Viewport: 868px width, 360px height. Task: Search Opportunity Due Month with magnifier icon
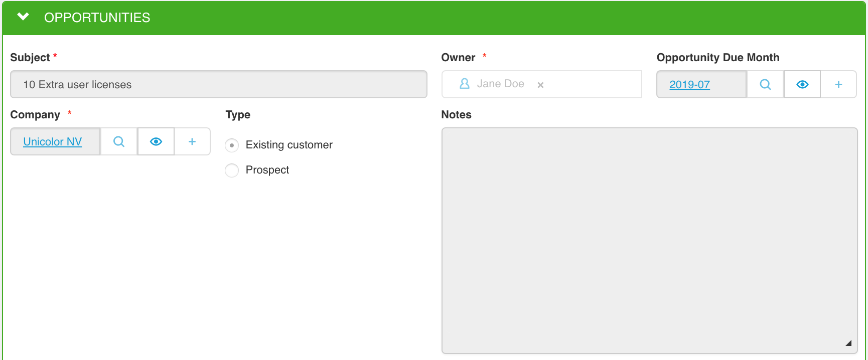(x=765, y=85)
